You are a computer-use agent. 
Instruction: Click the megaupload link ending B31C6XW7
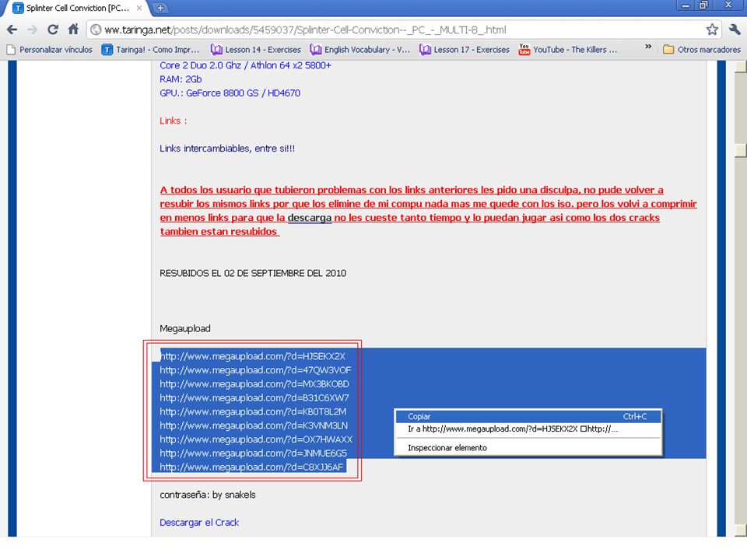[x=254, y=397]
